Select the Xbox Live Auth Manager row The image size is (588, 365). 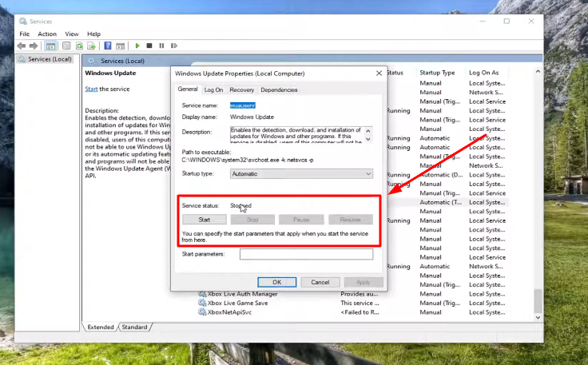pyautogui.click(x=352, y=294)
